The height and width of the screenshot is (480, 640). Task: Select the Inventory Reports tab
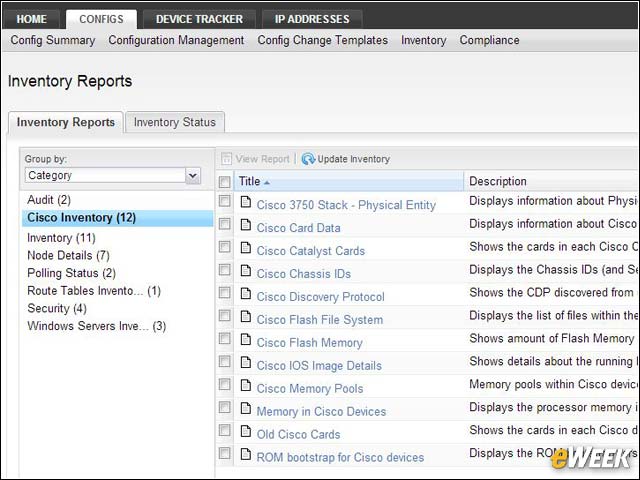pos(66,122)
